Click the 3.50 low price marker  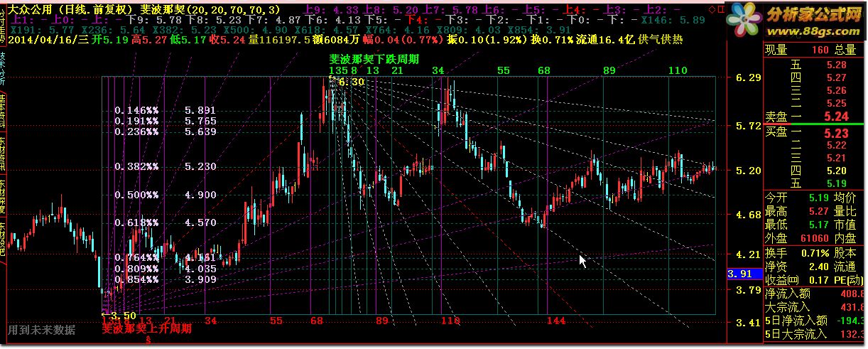click(x=122, y=316)
